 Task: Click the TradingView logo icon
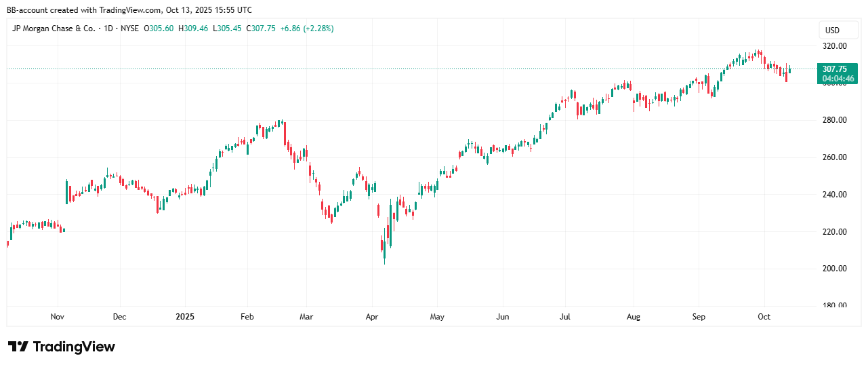18,347
